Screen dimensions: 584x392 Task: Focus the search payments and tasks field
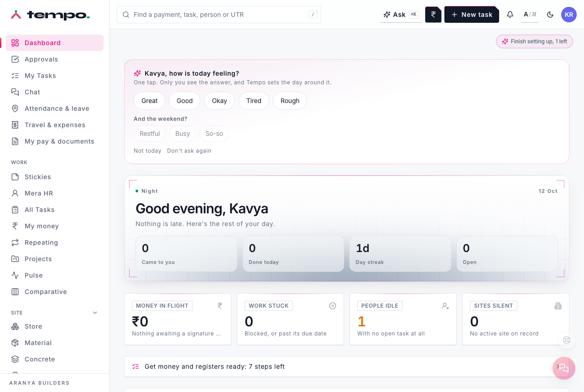[x=219, y=15]
